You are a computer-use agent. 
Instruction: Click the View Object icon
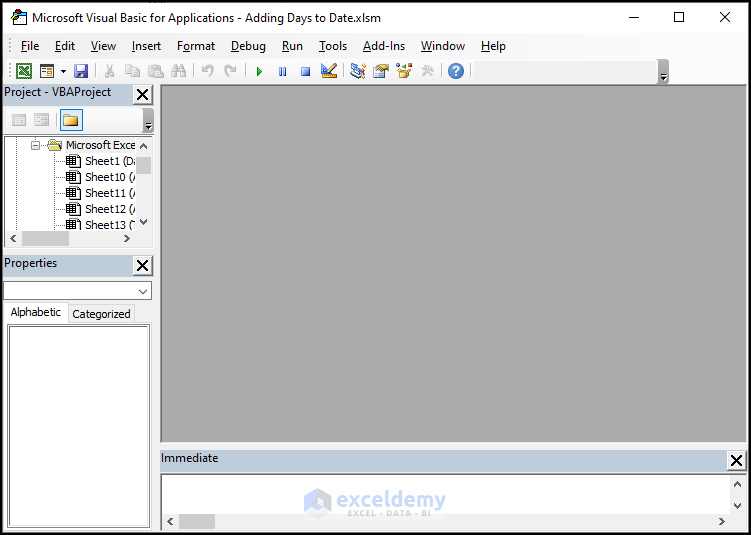(42, 120)
